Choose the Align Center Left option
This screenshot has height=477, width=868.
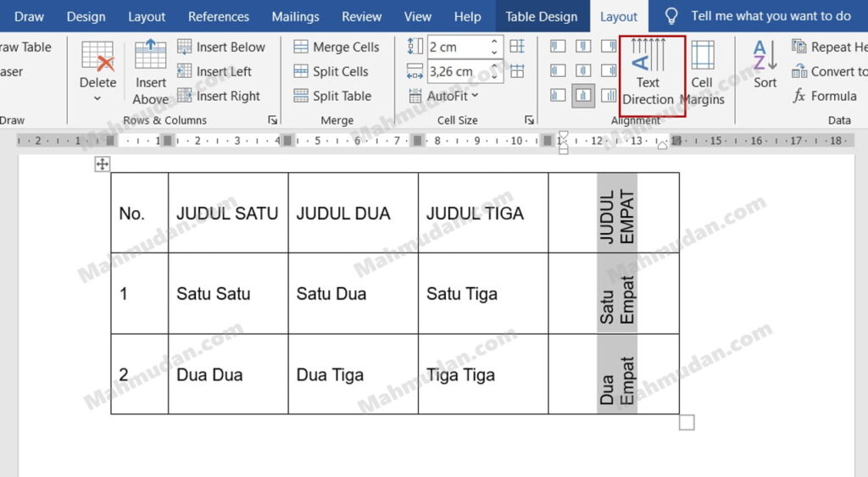(558, 71)
